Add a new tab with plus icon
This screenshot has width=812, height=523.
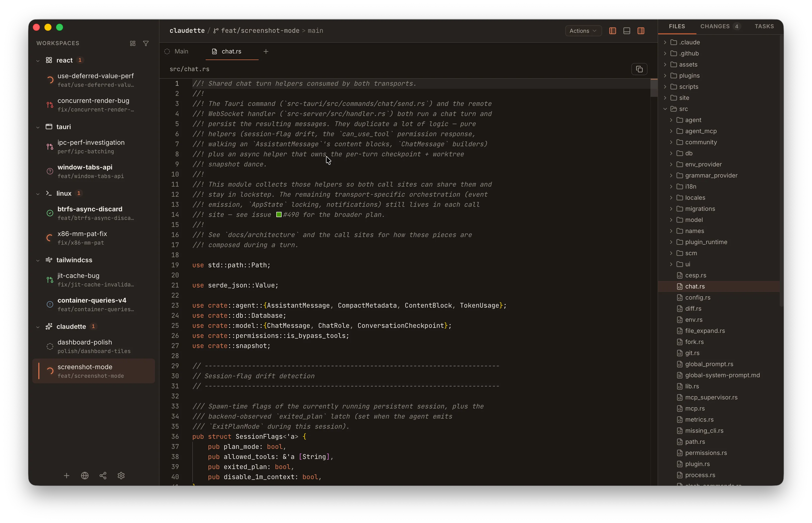[266, 52]
